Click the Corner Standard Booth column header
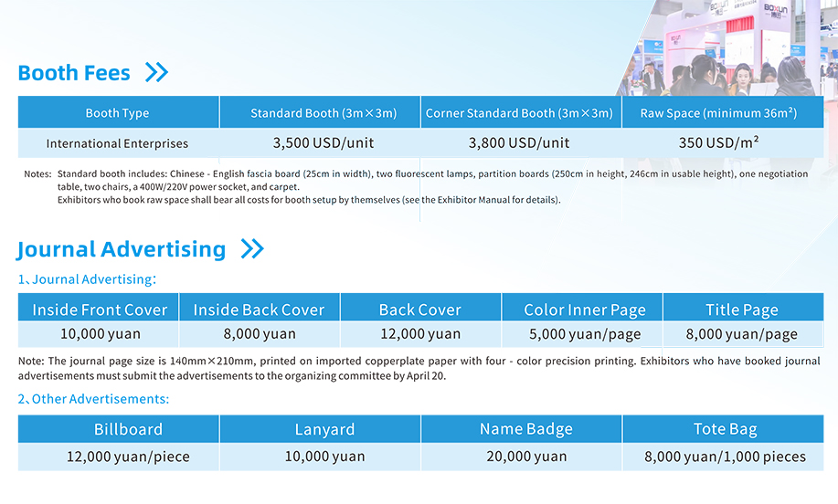Image resolution: width=838 pixels, height=504 pixels. click(519, 113)
